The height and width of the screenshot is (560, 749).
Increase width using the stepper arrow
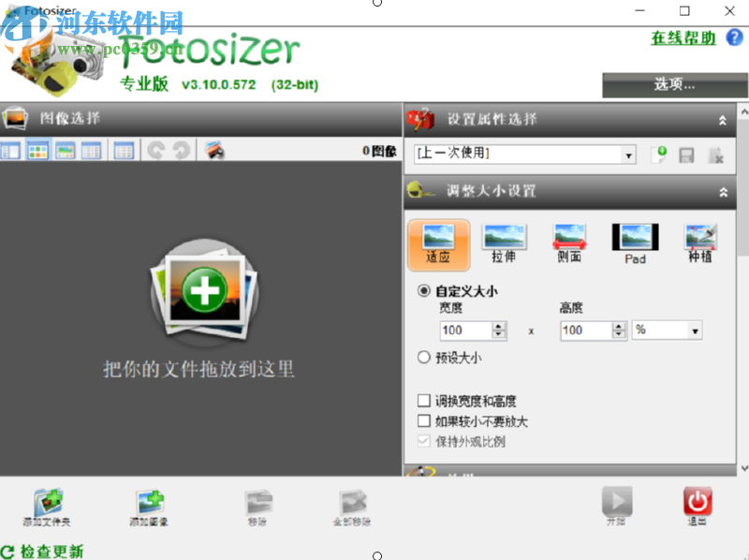point(497,327)
